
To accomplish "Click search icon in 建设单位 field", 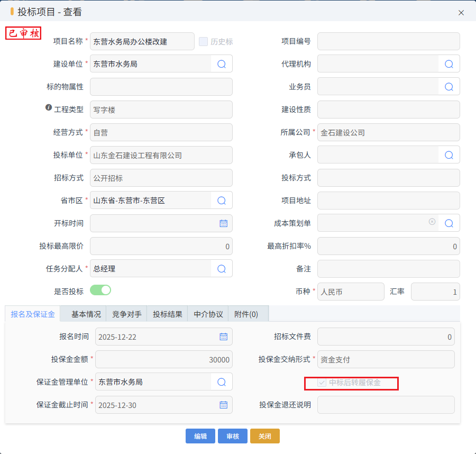I will tap(222, 64).
